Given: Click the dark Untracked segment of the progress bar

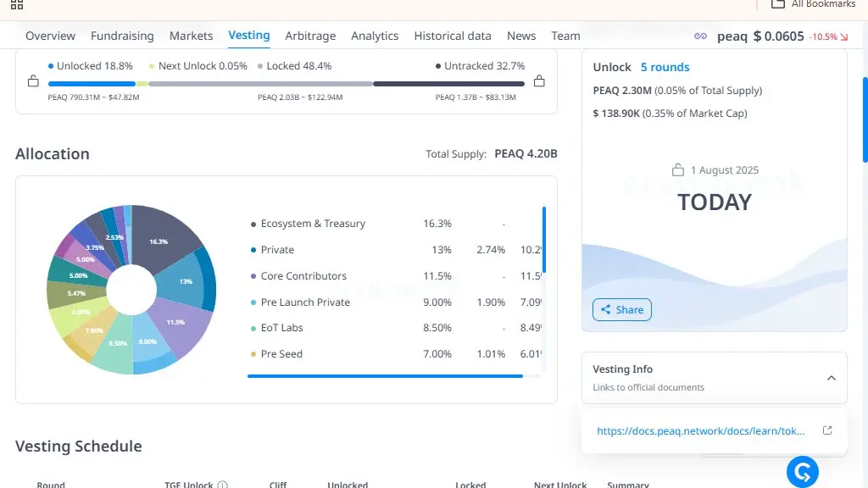Looking at the screenshot, I should (x=449, y=84).
